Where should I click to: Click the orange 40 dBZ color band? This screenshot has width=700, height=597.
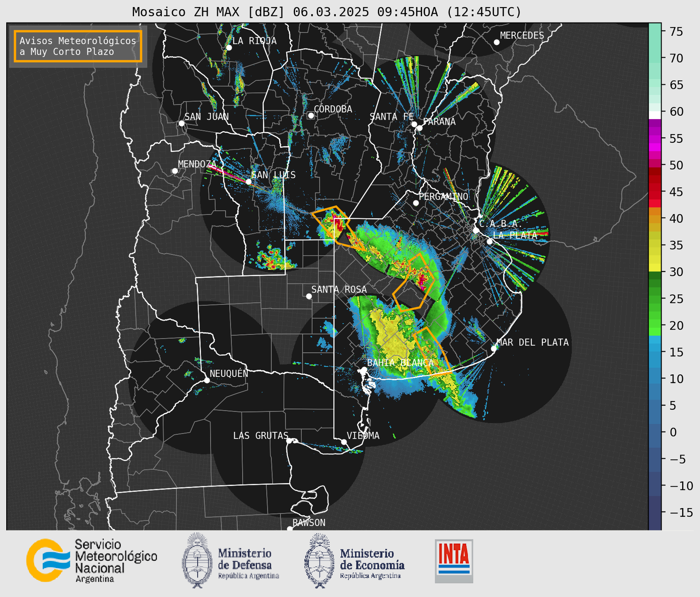[655, 219]
